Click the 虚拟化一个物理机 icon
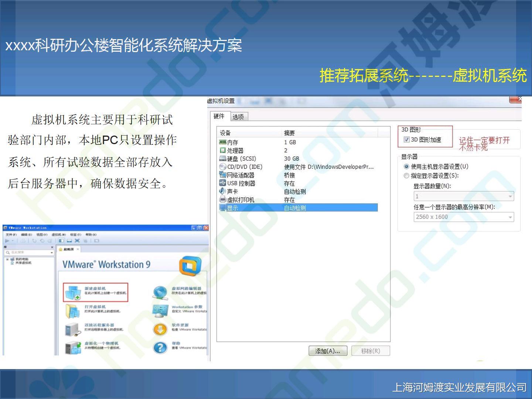The height and width of the screenshot is (399, 532). point(73,348)
